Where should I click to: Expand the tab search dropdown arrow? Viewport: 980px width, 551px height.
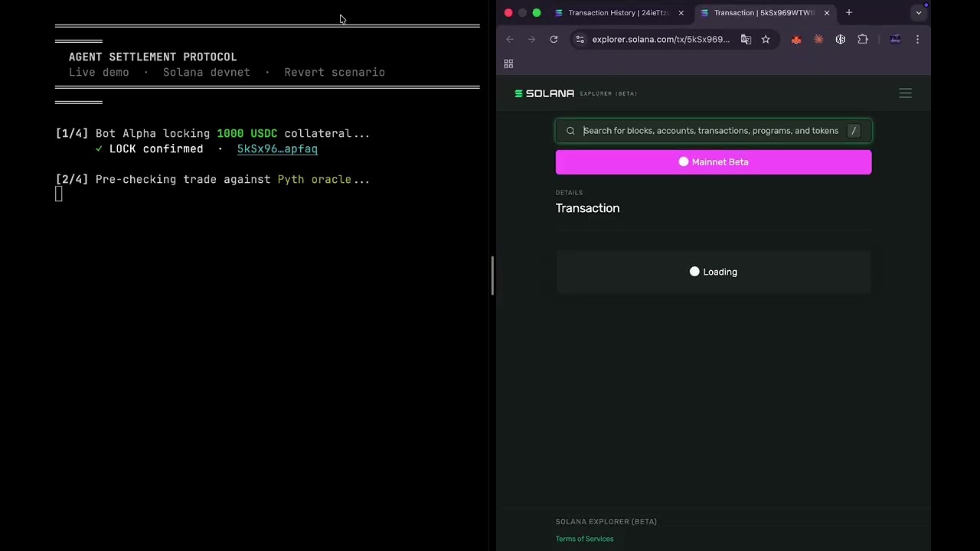(919, 12)
